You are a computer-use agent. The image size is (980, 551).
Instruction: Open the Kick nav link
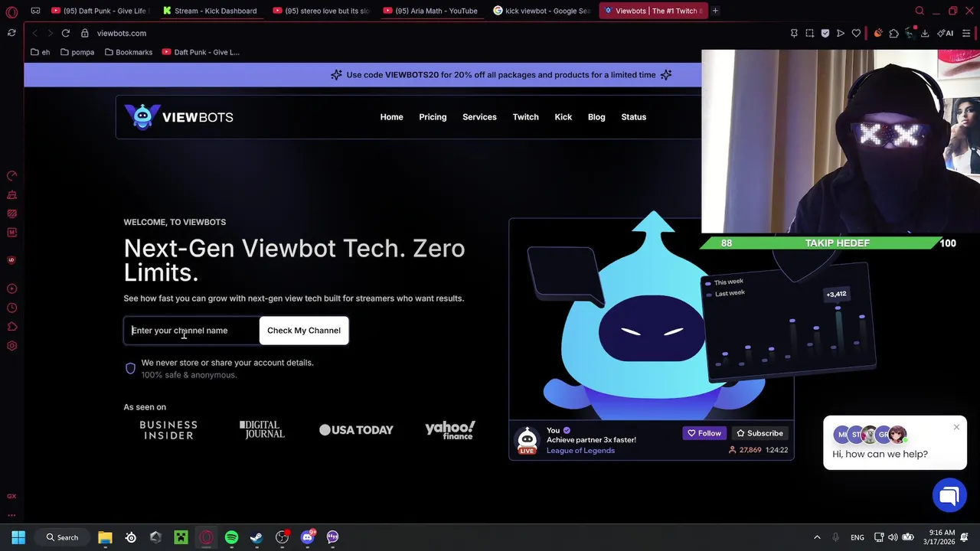coord(563,117)
